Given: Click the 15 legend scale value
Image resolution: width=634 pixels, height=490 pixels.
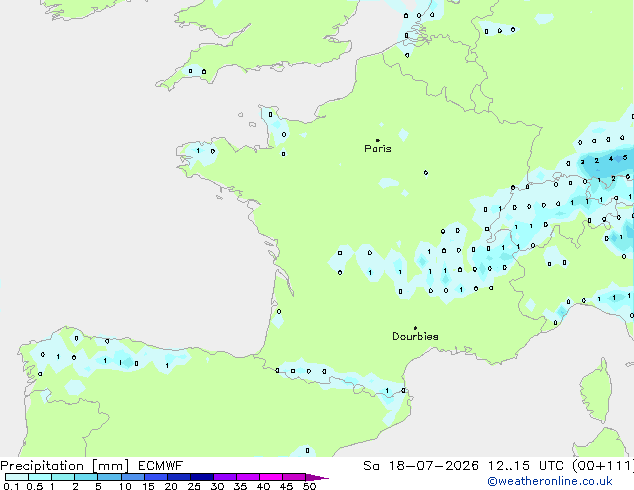Looking at the screenshot, I should pos(148,486).
